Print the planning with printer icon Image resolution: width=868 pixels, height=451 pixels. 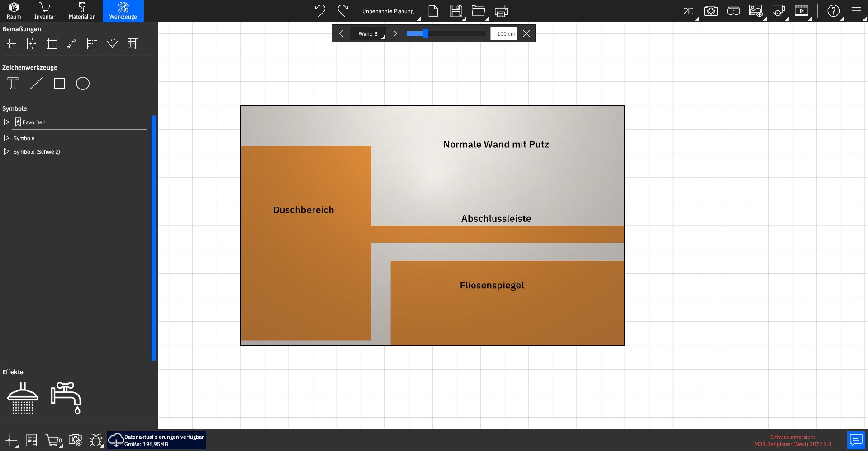pyautogui.click(x=501, y=11)
